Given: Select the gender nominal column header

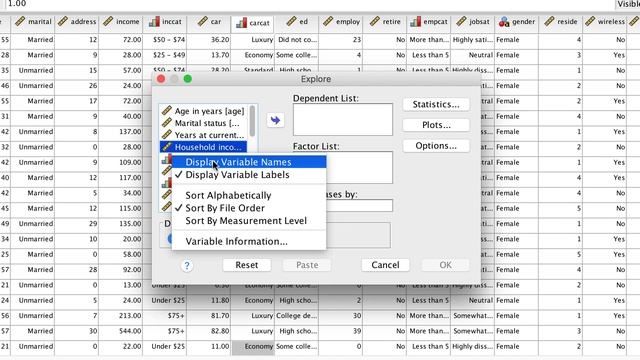Looking at the screenshot, I should pyautogui.click(x=517, y=22).
